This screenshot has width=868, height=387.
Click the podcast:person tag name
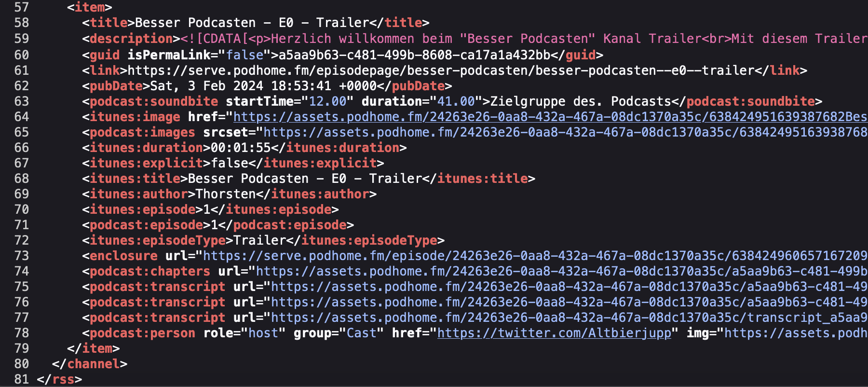[x=142, y=333]
